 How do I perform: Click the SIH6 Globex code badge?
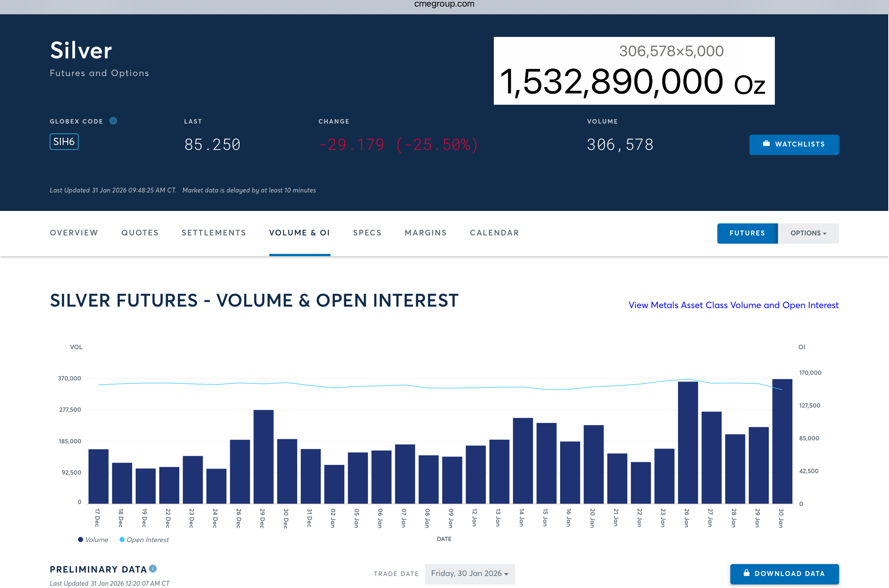64,142
